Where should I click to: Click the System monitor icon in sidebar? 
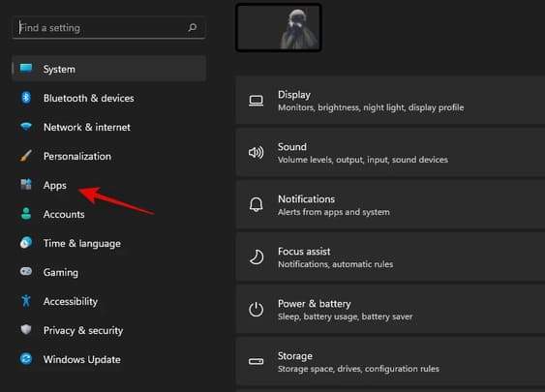tap(26, 68)
